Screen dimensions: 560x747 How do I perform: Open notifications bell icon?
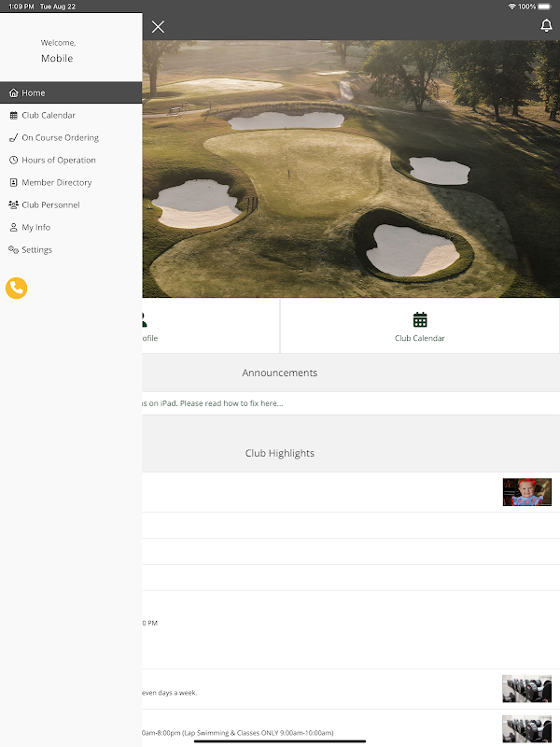tap(546, 26)
